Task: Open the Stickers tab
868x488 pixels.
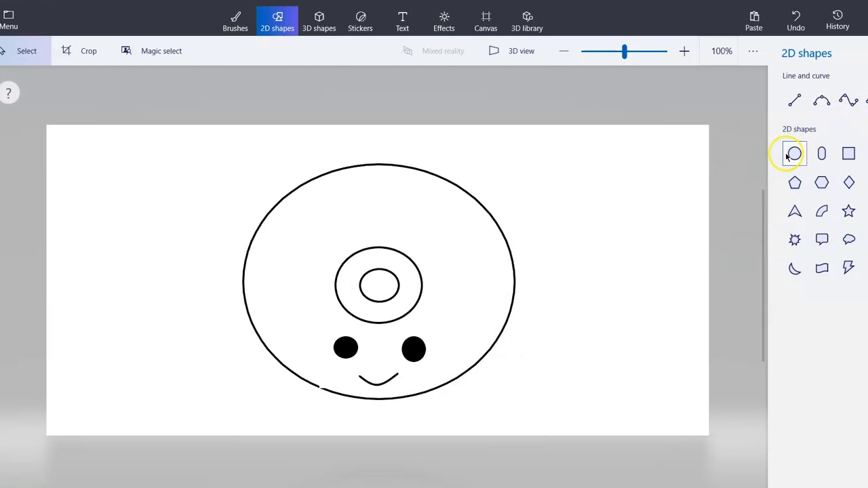Action: (x=360, y=21)
